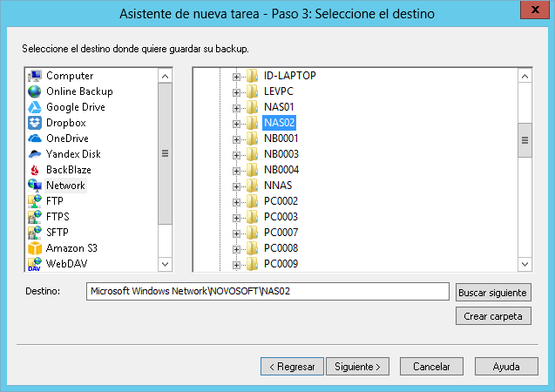Screen dimensions: 555x392
Task: Click the LEVPC folder icon
Action: click(x=252, y=91)
